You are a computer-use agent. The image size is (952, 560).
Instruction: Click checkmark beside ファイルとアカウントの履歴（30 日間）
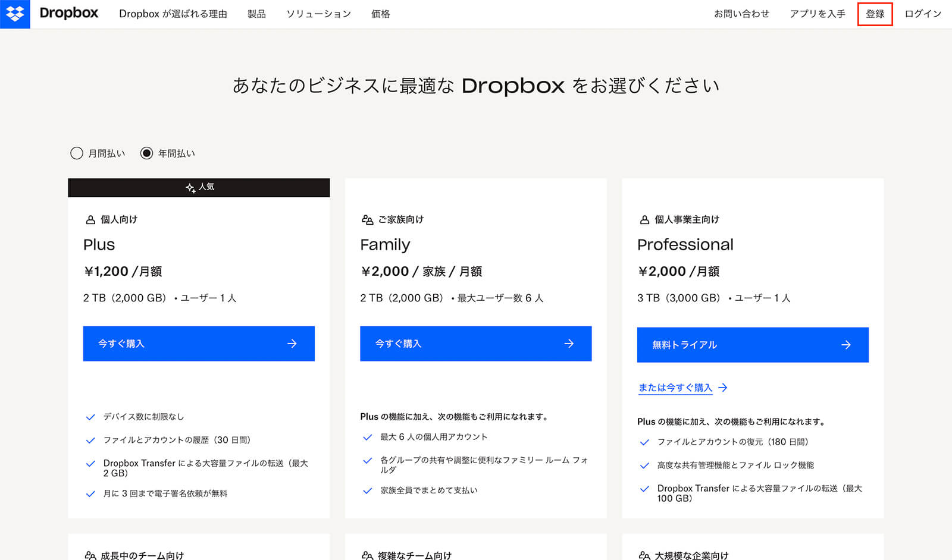coord(90,441)
